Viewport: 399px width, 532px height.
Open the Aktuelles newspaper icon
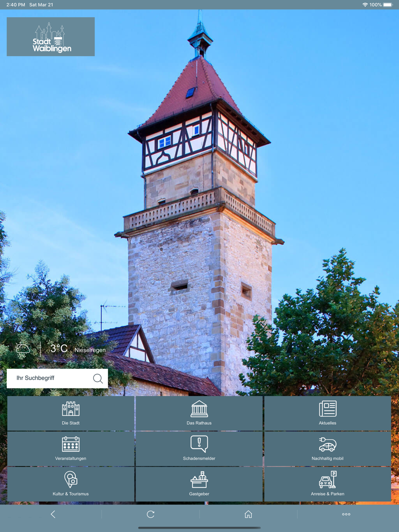tap(328, 409)
